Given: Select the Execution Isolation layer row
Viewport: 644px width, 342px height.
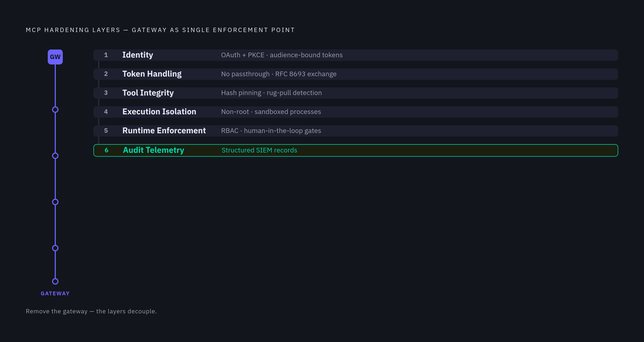Looking at the screenshot, I should coord(355,112).
